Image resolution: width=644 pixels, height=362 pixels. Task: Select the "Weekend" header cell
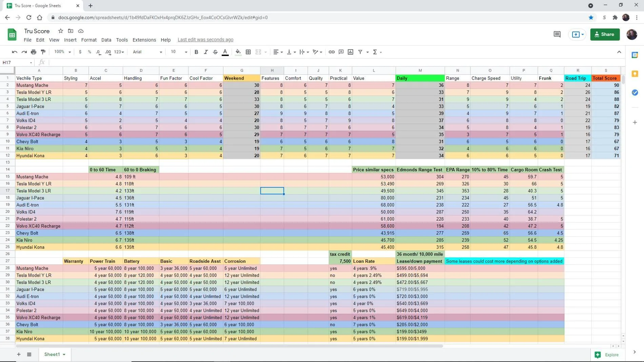pos(242,78)
